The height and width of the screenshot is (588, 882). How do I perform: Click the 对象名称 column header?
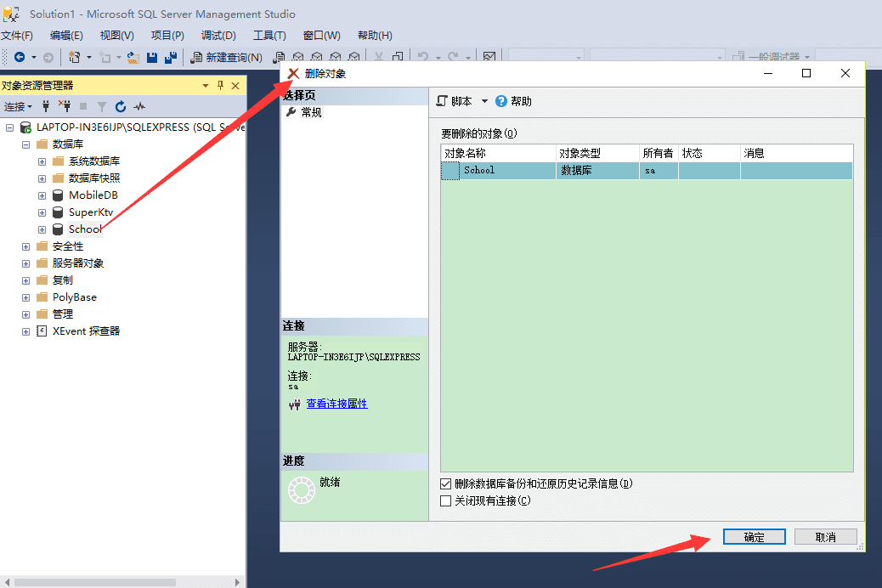[499, 153]
